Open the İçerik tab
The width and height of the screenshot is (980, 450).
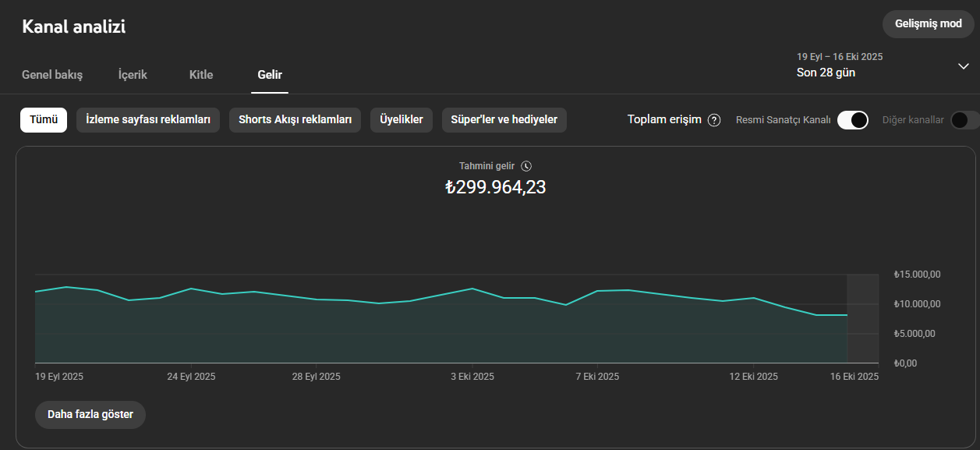coord(133,75)
